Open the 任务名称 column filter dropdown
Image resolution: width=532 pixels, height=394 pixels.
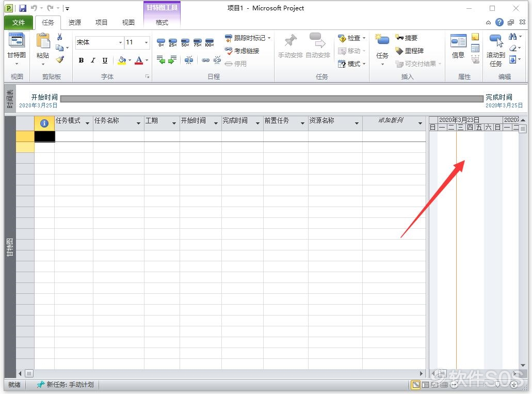138,123
